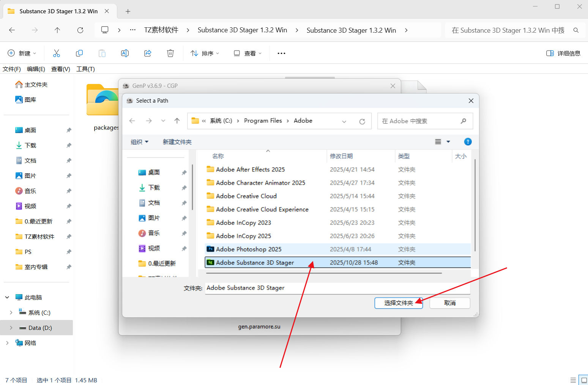Switch Explorer to large icons view in status bar

[584, 380]
